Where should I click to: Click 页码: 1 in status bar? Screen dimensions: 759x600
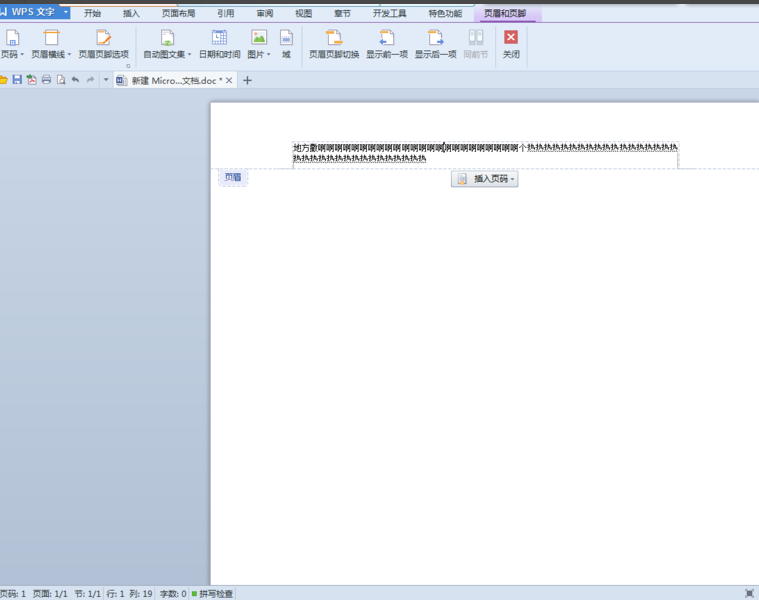pyautogui.click(x=13, y=594)
